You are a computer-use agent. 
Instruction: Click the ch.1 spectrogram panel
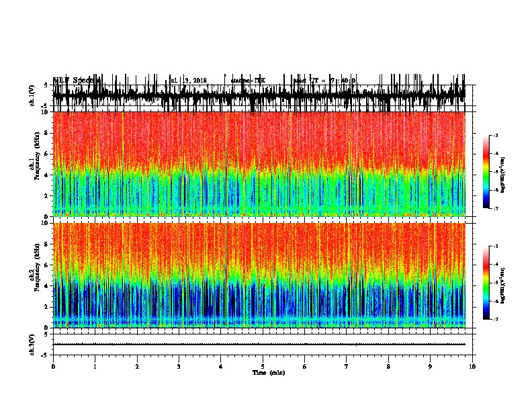[x=259, y=164]
